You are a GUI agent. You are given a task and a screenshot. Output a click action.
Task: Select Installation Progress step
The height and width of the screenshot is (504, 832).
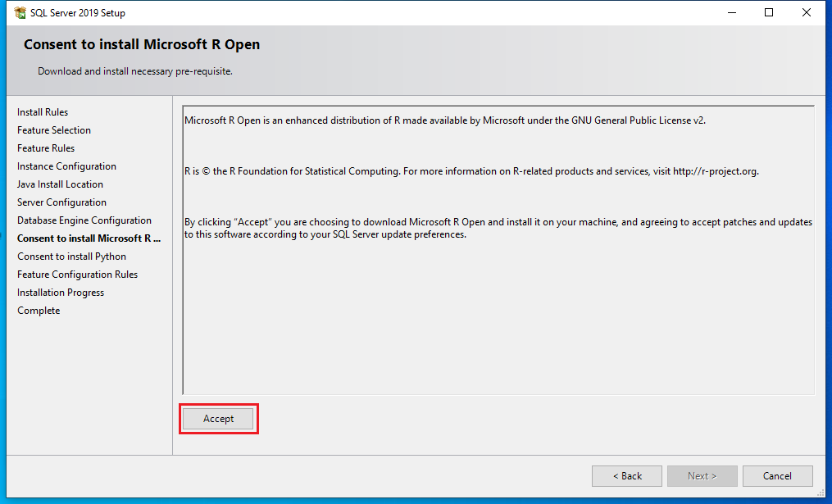[x=61, y=293]
